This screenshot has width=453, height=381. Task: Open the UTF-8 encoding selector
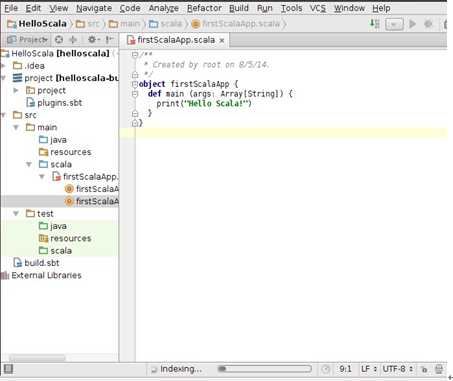coord(398,369)
